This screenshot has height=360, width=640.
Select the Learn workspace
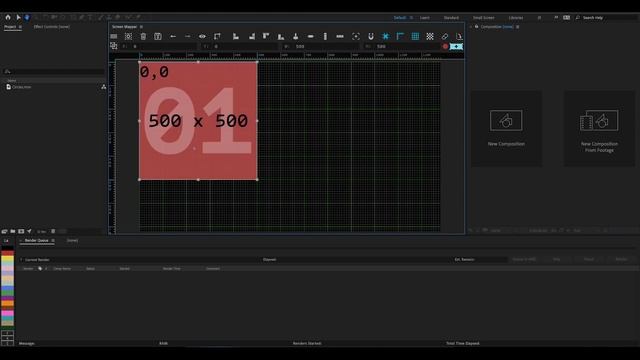click(425, 18)
